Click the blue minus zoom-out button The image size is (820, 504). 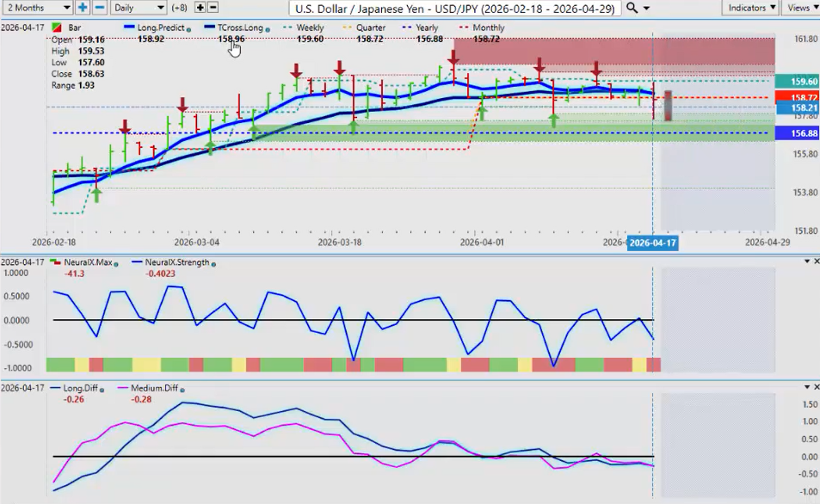click(x=99, y=8)
